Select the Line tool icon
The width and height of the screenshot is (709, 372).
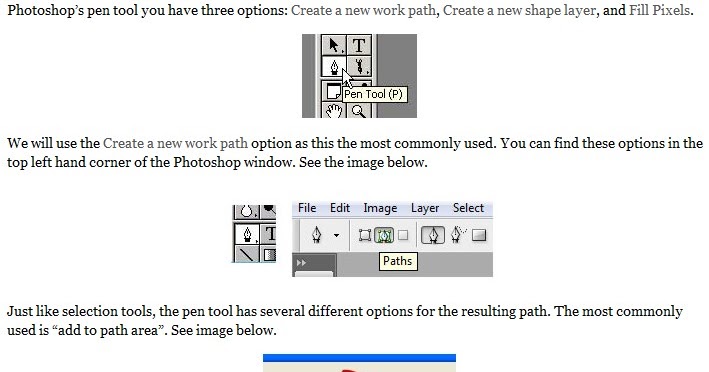246,254
